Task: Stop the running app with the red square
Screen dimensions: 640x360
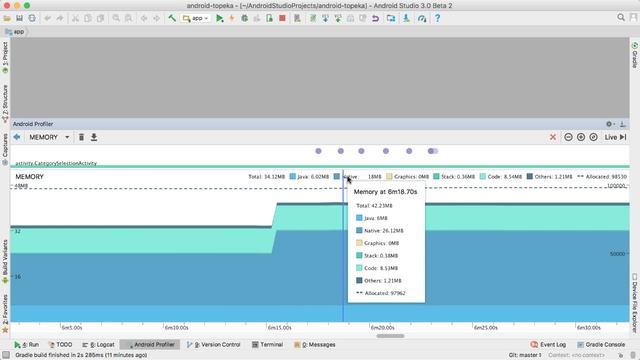Action: [282, 18]
